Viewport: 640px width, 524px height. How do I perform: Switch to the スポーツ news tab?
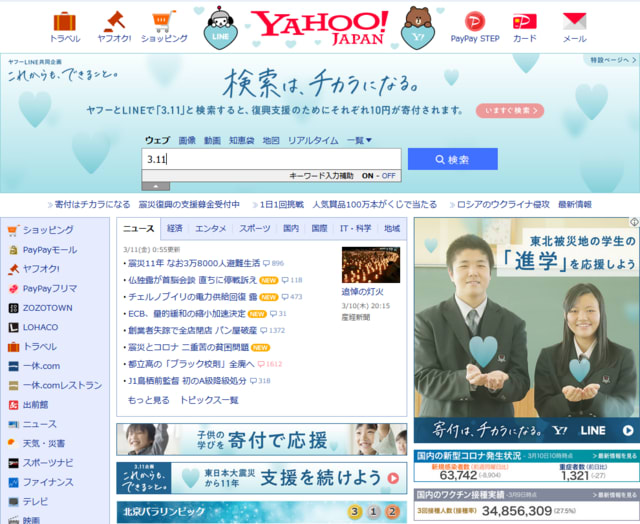(254, 228)
